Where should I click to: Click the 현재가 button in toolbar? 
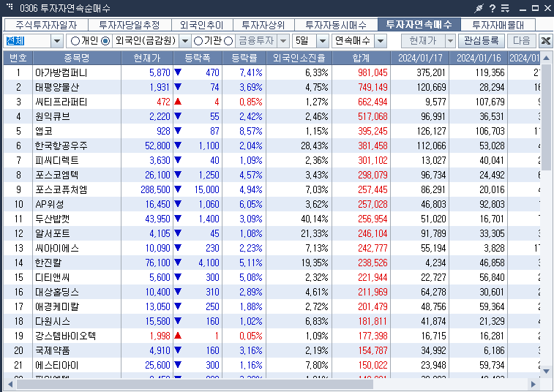pyautogui.click(x=423, y=41)
